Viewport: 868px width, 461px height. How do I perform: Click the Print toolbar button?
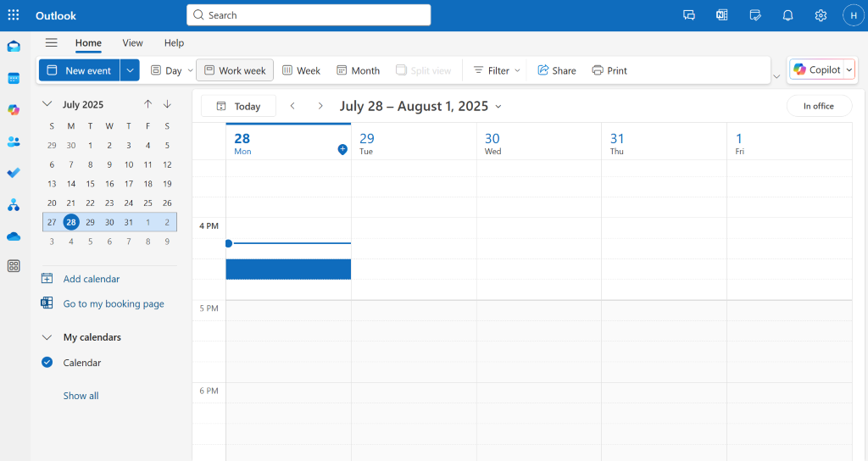point(609,70)
